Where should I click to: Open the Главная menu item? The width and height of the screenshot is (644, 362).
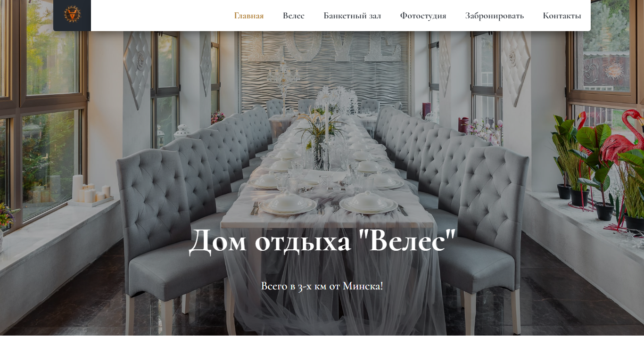tap(249, 16)
